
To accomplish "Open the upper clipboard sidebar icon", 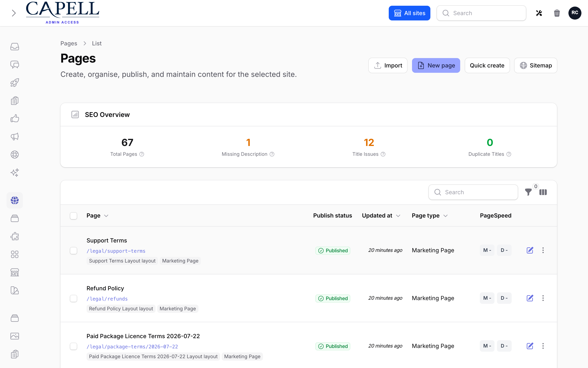I will point(14,101).
